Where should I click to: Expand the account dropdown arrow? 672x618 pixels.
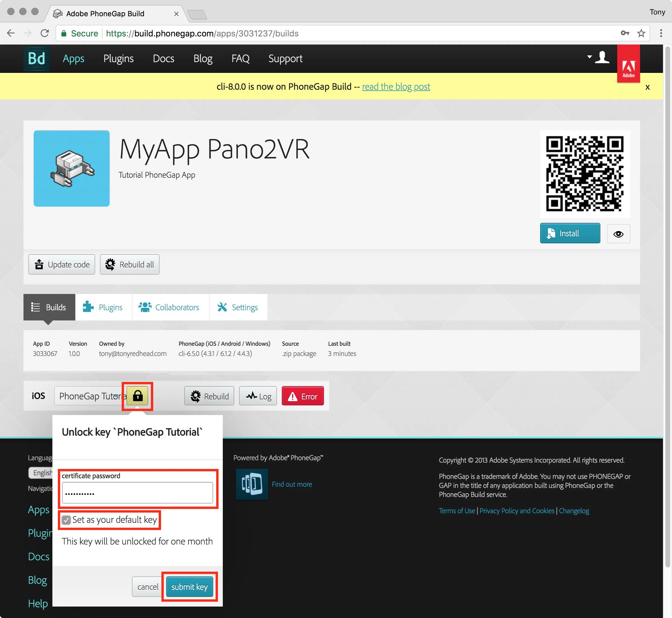click(x=590, y=57)
